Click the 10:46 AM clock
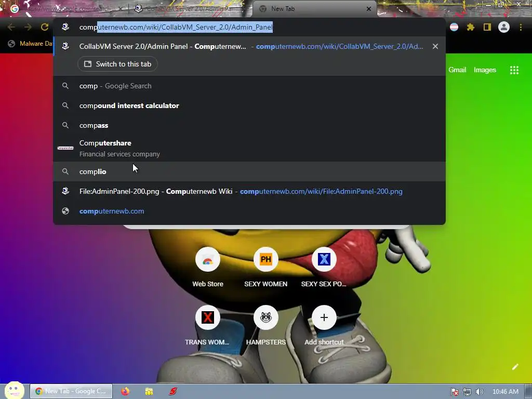Image resolution: width=532 pixels, height=399 pixels. 505,392
